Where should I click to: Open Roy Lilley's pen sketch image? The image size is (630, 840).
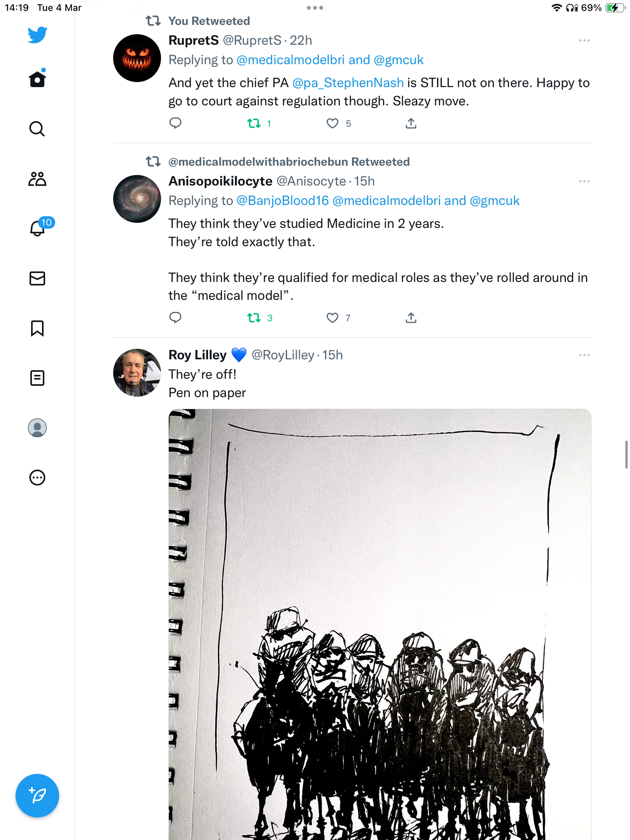pyautogui.click(x=380, y=624)
